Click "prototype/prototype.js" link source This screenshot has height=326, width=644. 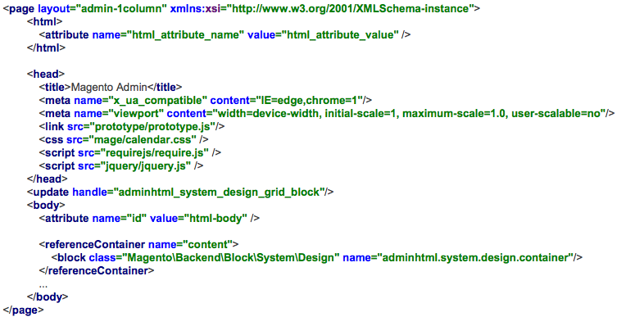pyautogui.click(x=152, y=127)
